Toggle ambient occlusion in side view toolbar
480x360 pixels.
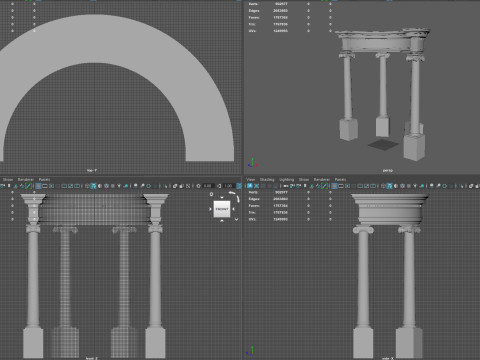432,186
